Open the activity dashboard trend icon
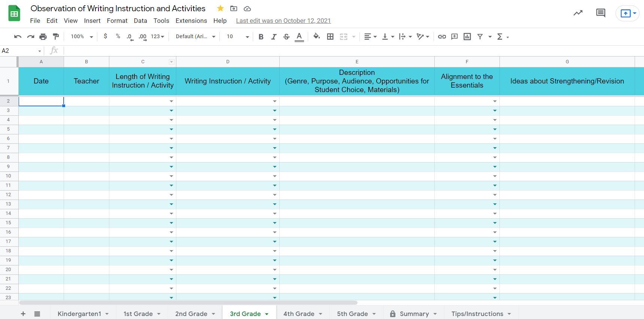The width and height of the screenshot is (644, 319). pyautogui.click(x=578, y=13)
